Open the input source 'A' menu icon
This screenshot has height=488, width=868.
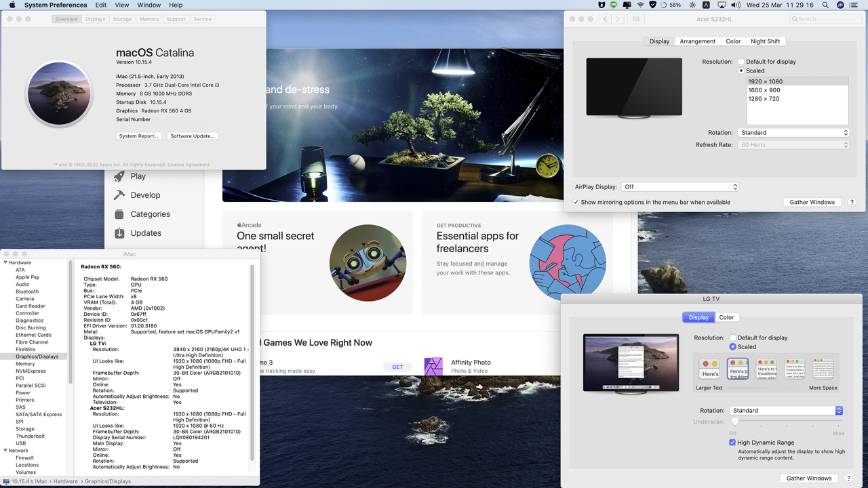(x=706, y=5)
